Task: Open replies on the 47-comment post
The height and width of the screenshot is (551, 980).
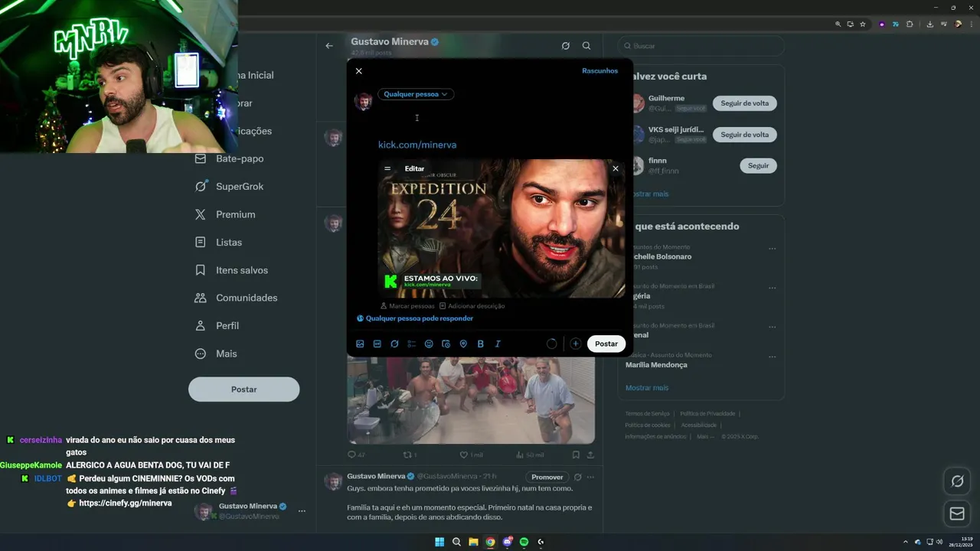Action: (357, 455)
